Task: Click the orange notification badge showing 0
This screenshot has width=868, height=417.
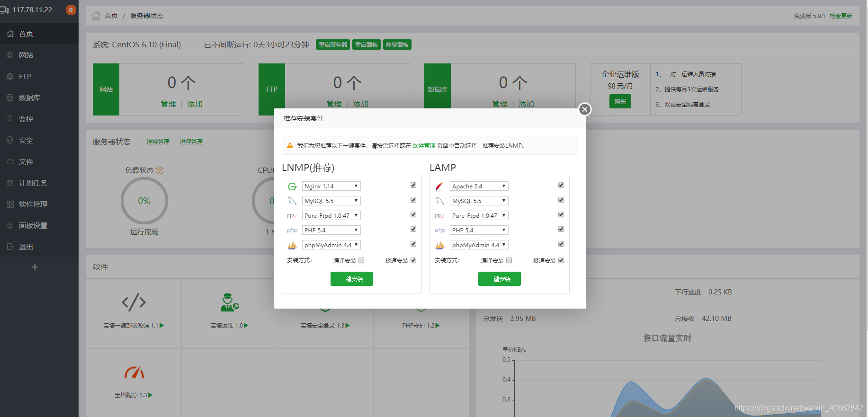Action: [x=71, y=10]
